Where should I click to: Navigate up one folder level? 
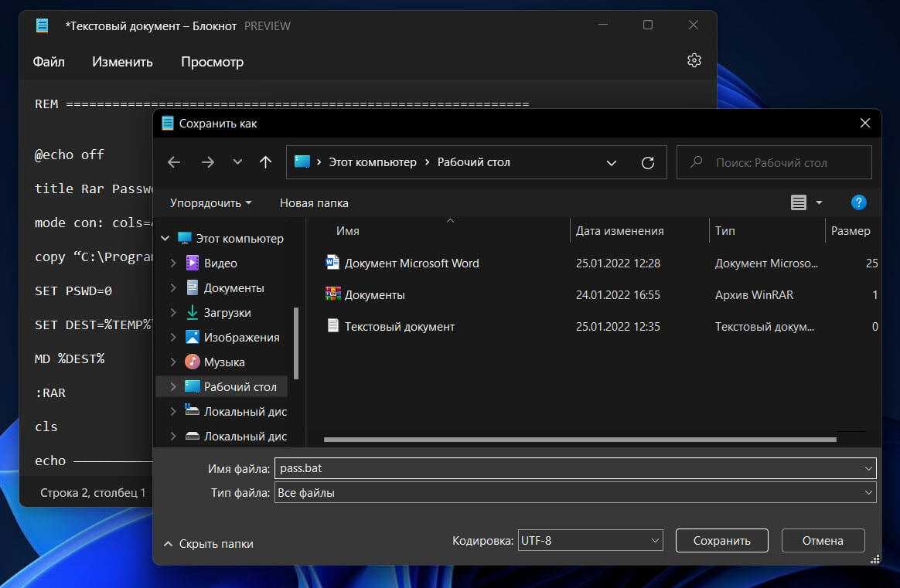tap(265, 162)
